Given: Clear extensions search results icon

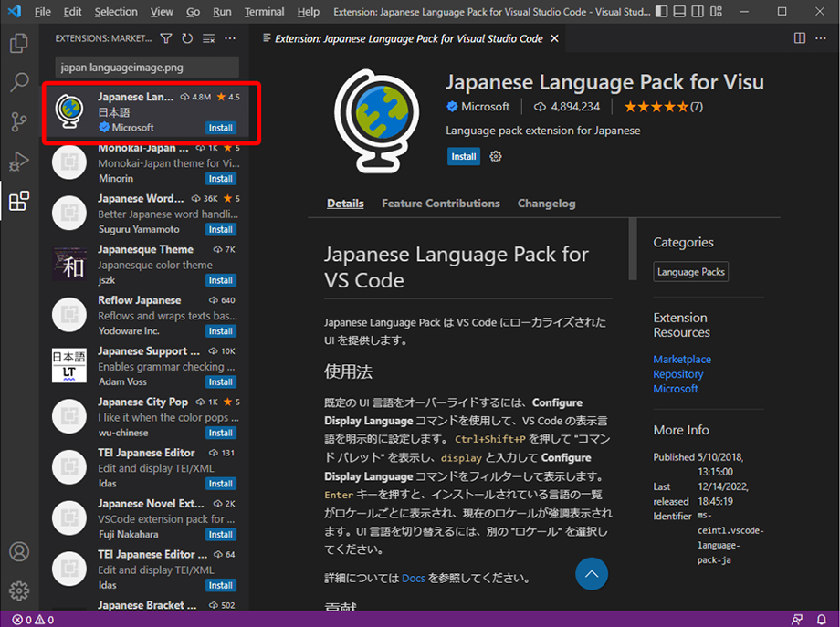Looking at the screenshot, I should click(x=208, y=38).
